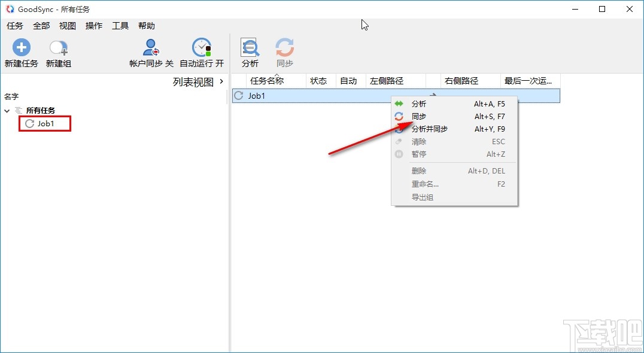Viewport: 644px width, 353px height.
Task: Open the 任务 menu
Action: click(x=15, y=26)
